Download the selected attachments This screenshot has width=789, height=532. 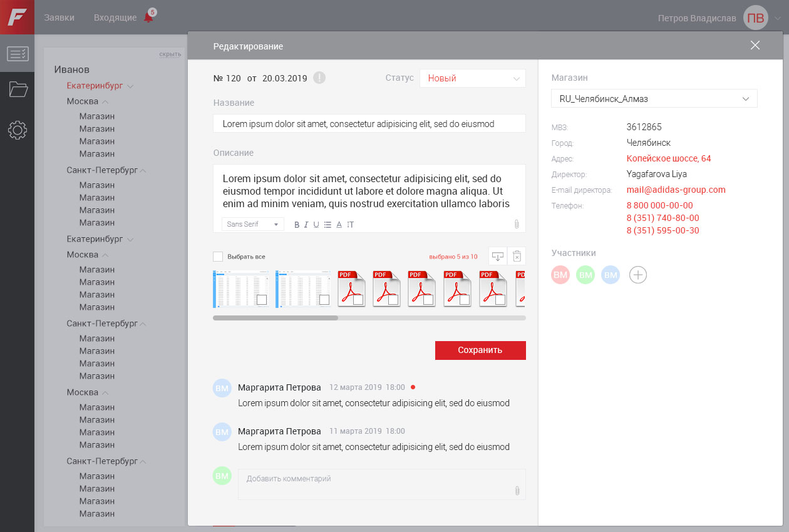[497, 256]
